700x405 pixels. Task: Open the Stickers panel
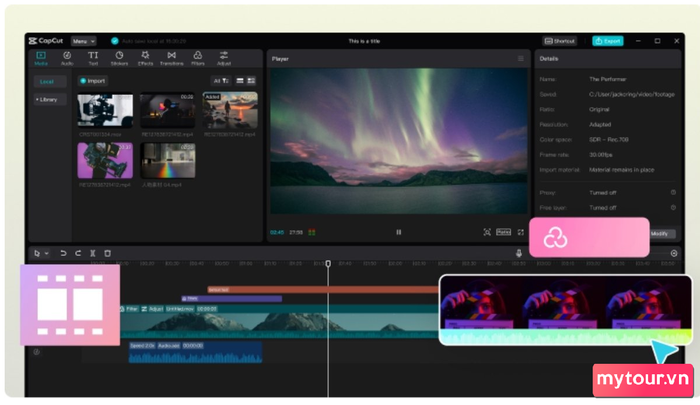click(119, 58)
